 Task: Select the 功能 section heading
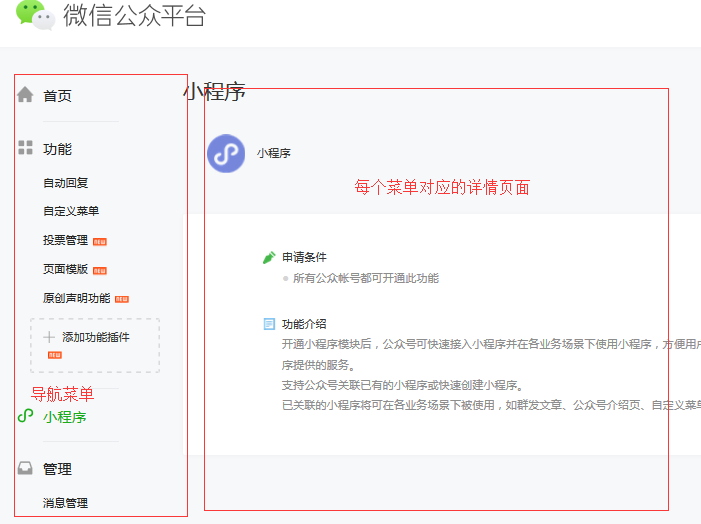point(57,149)
